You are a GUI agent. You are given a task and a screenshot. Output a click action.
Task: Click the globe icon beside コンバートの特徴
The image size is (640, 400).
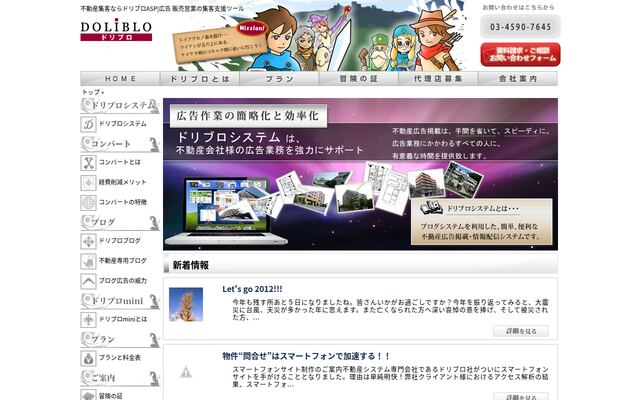[x=88, y=203]
